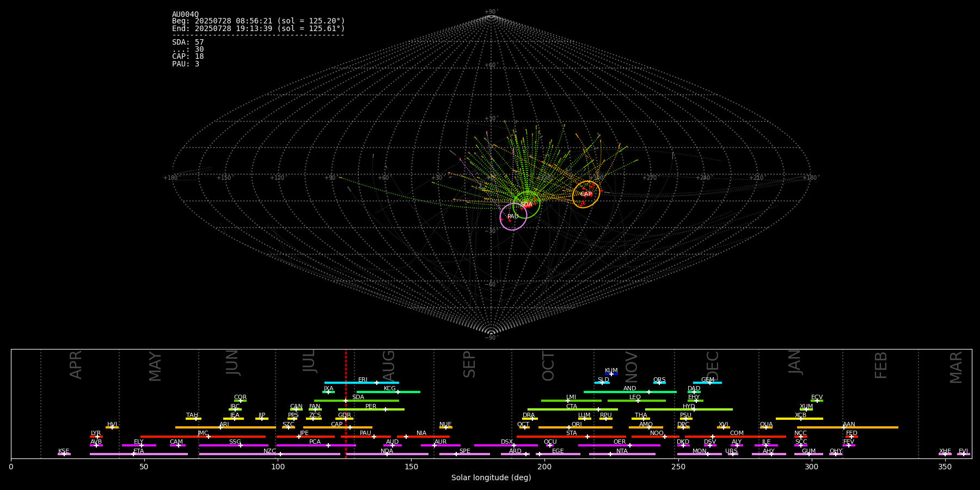
Task: Click the AUR shower label in timeline
Action: [x=440, y=442]
